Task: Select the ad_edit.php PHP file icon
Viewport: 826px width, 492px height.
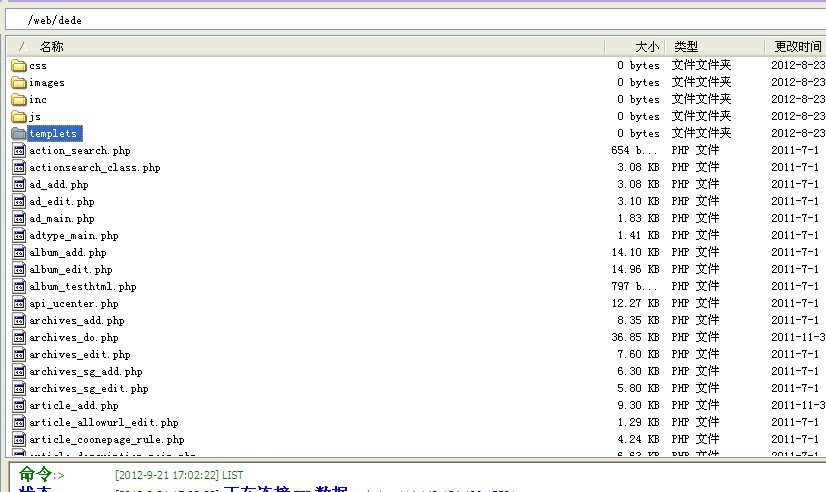Action: (x=18, y=202)
